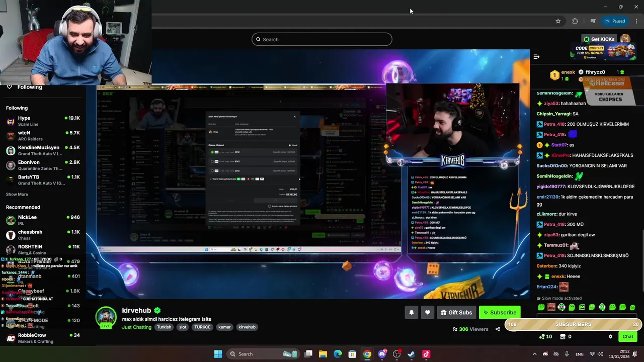
Task: Select the mustached face emote in quick emotes
Action: (x=551, y=307)
